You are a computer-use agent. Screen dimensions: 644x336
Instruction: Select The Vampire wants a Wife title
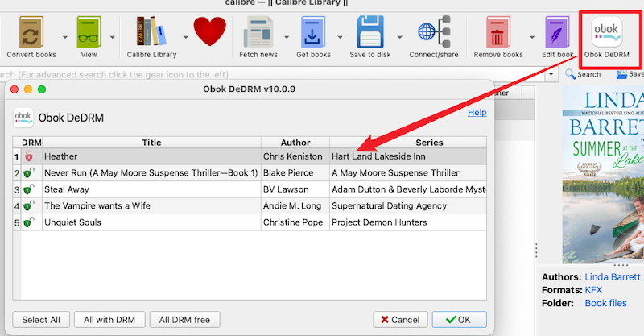pos(151,205)
